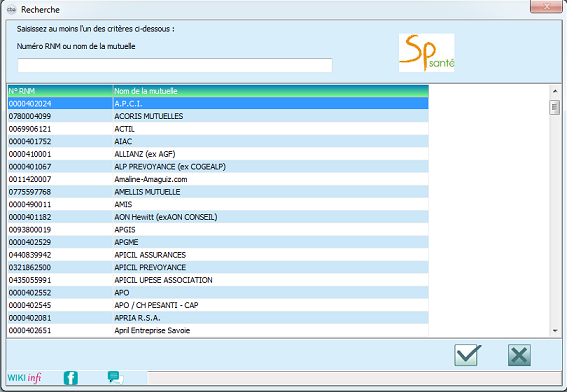Select the ACTIL row
567x392 pixels.
click(218, 129)
